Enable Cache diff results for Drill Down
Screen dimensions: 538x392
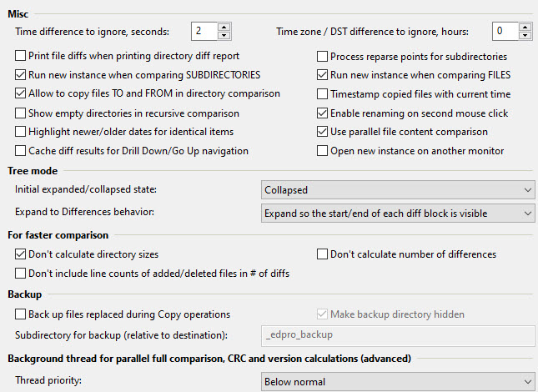pos(21,151)
